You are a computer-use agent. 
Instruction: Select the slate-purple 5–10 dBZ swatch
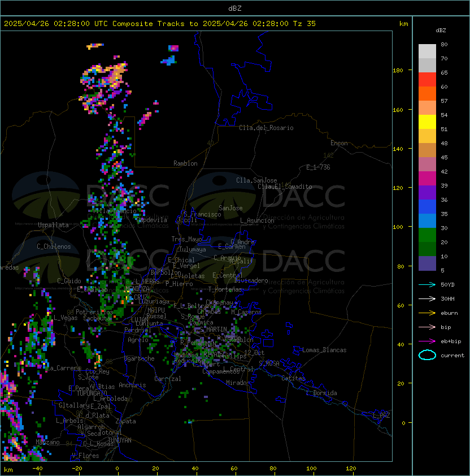click(x=427, y=263)
